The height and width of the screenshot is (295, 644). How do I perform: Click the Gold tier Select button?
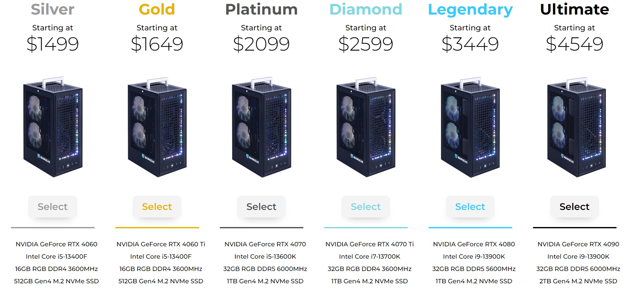[157, 206]
